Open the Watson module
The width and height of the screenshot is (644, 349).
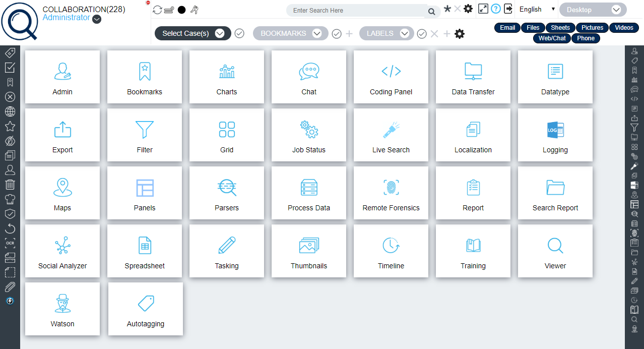[62, 309]
